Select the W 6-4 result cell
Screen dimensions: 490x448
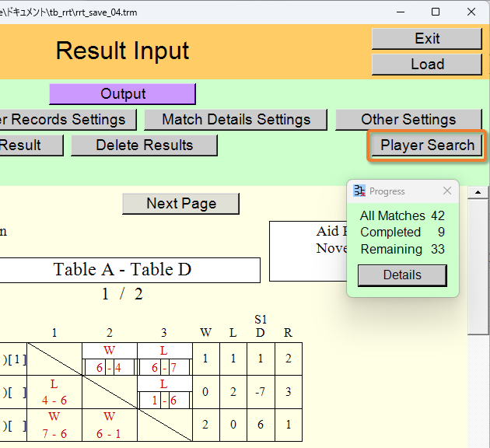point(110,359)
